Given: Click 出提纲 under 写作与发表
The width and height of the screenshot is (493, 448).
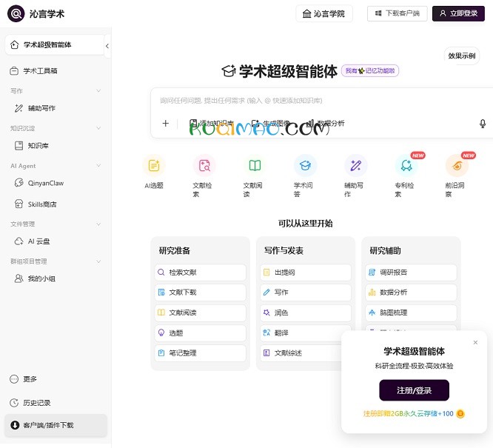Looking at the screenshot, I should coord(306,273).
